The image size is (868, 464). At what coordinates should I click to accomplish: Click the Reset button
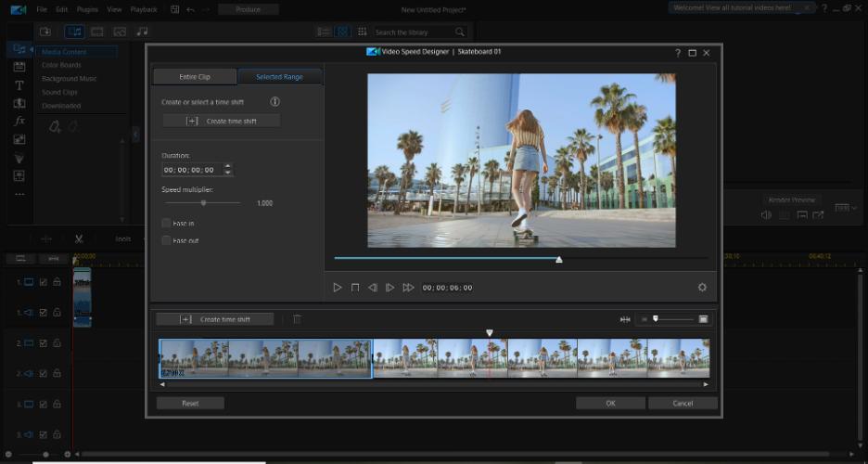point(190,404)
